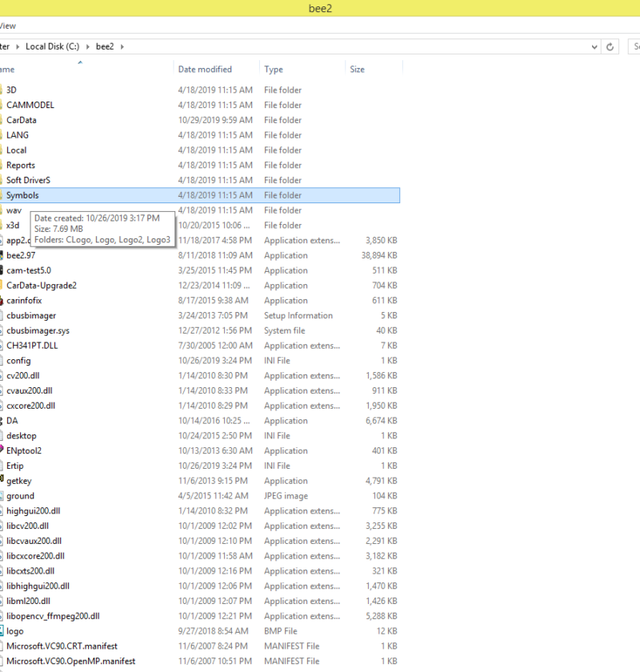This screenshot has width=640, height=672.
Task: Select the bee2.97 application file
Action: (21, 255)
